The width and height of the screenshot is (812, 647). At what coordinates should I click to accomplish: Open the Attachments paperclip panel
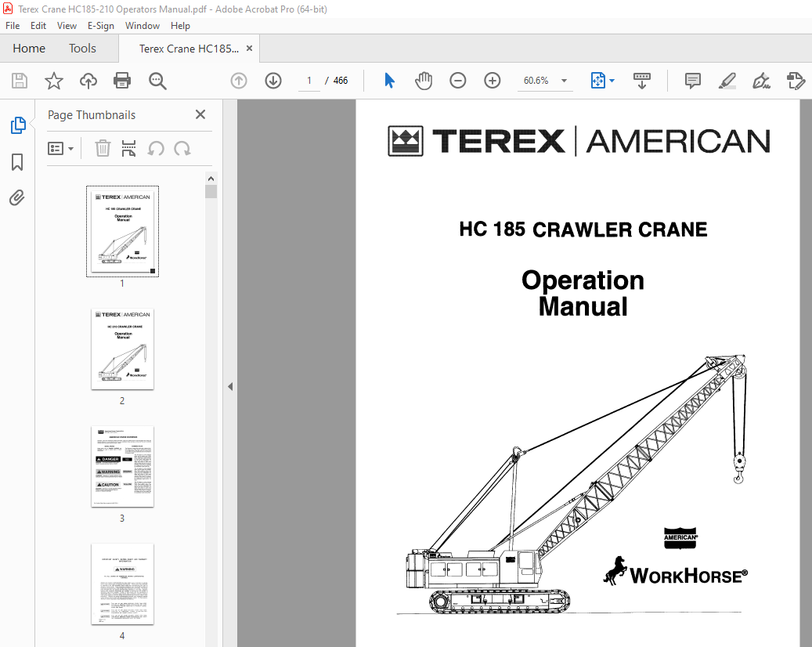click(x=16, y=198)
